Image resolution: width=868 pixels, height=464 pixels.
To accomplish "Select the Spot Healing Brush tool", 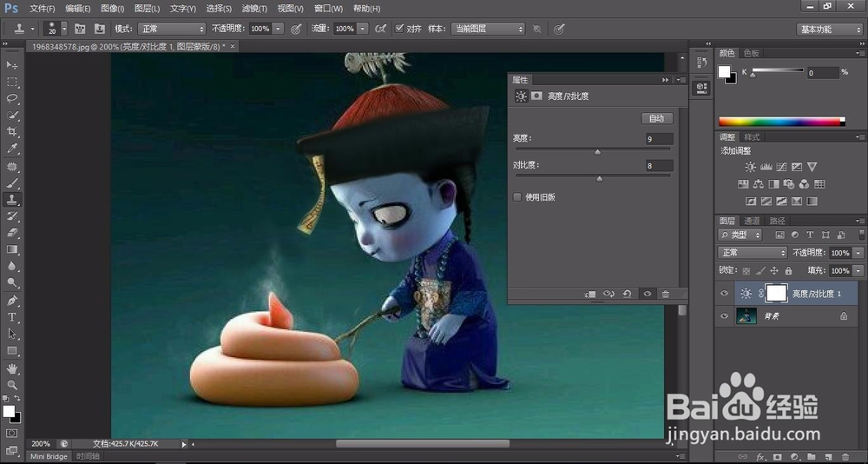I will (x=11, y=166).
